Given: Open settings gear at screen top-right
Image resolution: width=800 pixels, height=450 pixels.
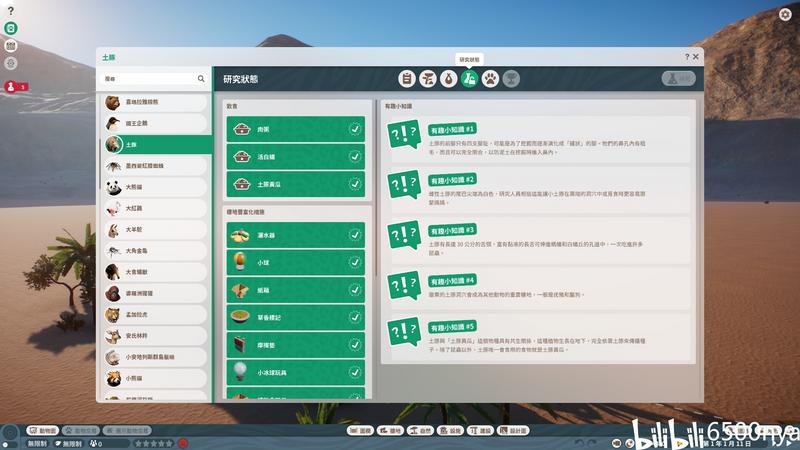Looking at the screenshot, I should 785,14.
